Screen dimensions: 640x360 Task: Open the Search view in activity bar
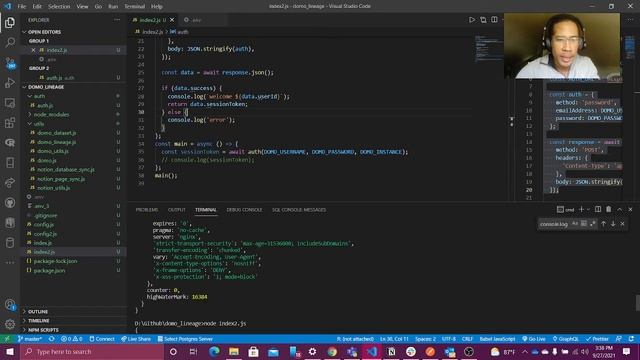(10, 42)
